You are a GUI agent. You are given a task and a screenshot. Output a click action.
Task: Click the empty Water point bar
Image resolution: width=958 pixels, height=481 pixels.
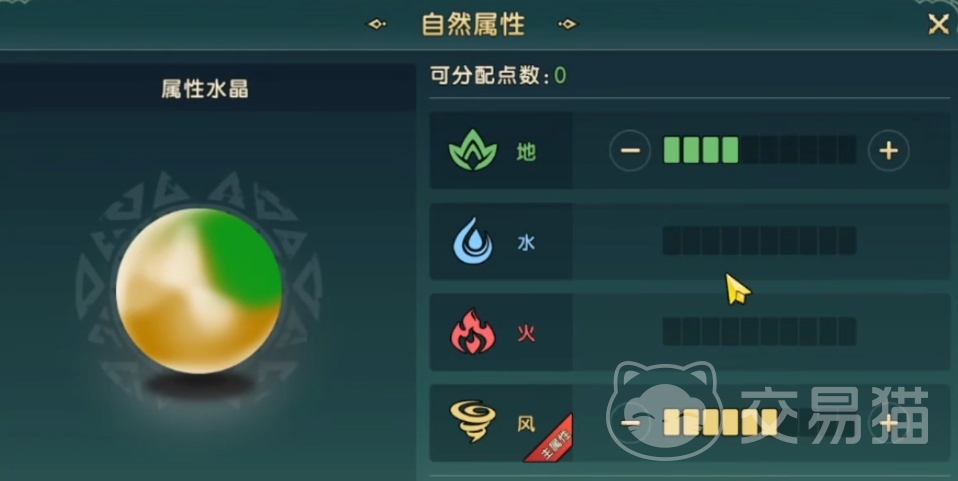759,241
